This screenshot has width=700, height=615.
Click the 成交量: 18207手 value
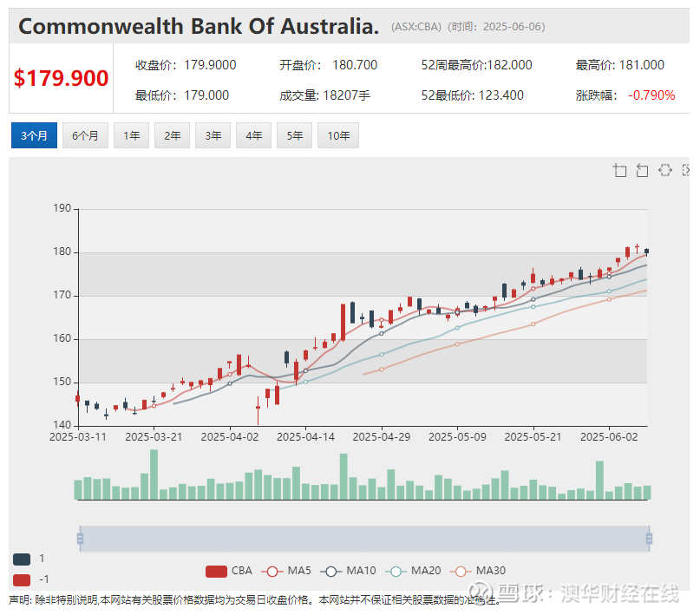324,95
